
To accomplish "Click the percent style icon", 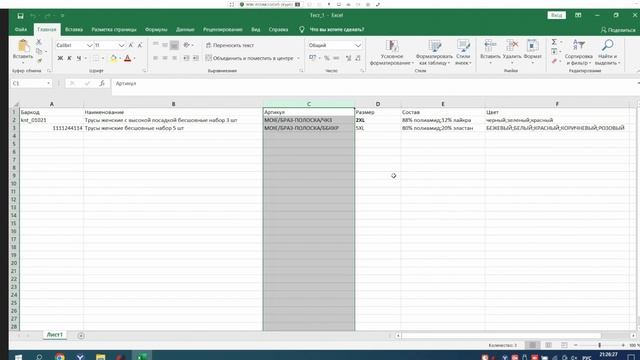I will [327, 58].
